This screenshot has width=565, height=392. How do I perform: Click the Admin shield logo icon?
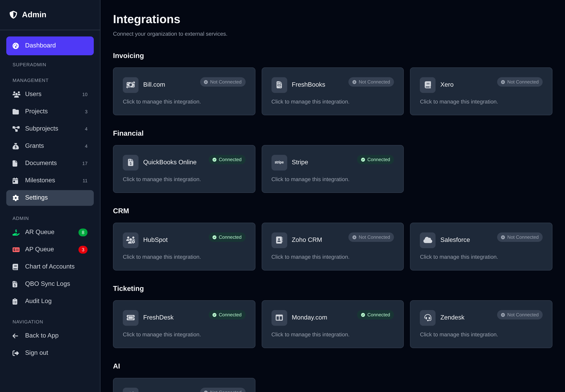point(13,15)
